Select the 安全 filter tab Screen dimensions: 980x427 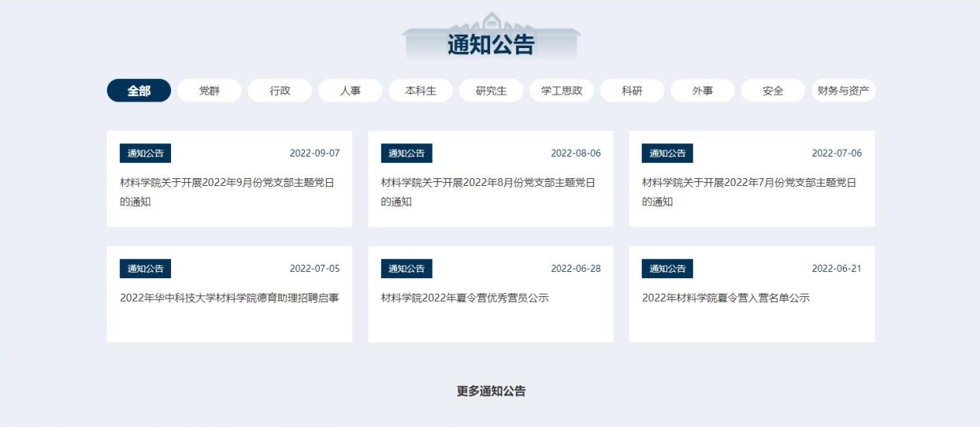pyautogui.click(x=773, y=91)
